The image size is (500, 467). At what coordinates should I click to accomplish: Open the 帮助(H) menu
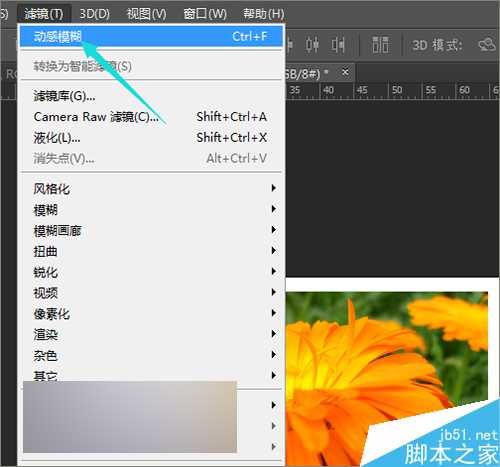263,14
